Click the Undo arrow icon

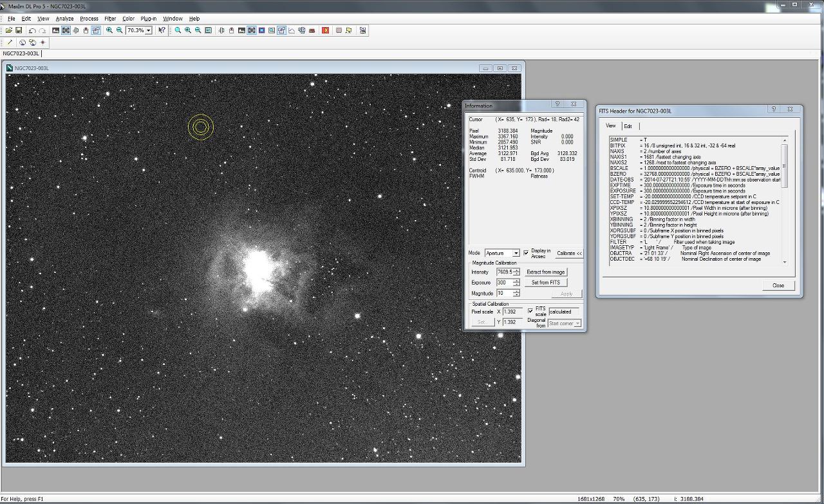[x=32, y=30]
